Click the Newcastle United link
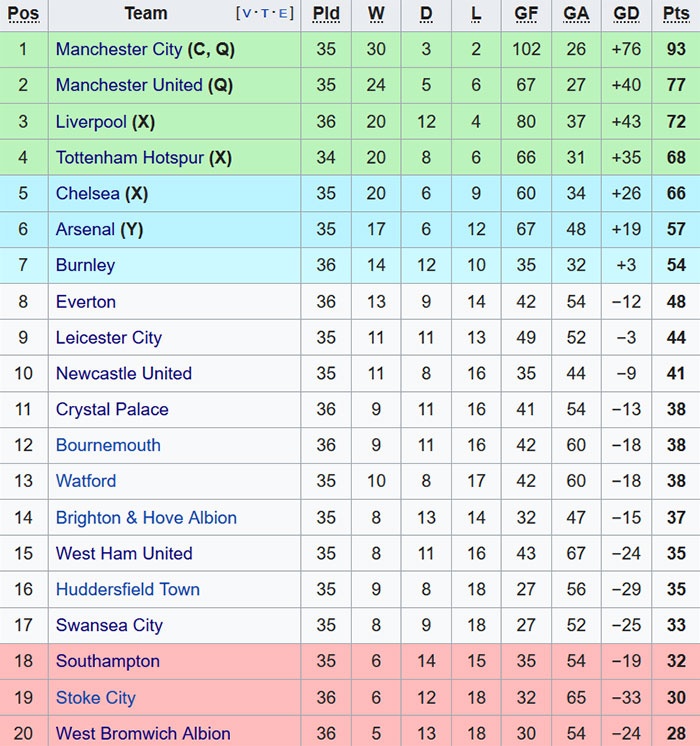This screenshot has height=746, width=700. coord(124,374)
